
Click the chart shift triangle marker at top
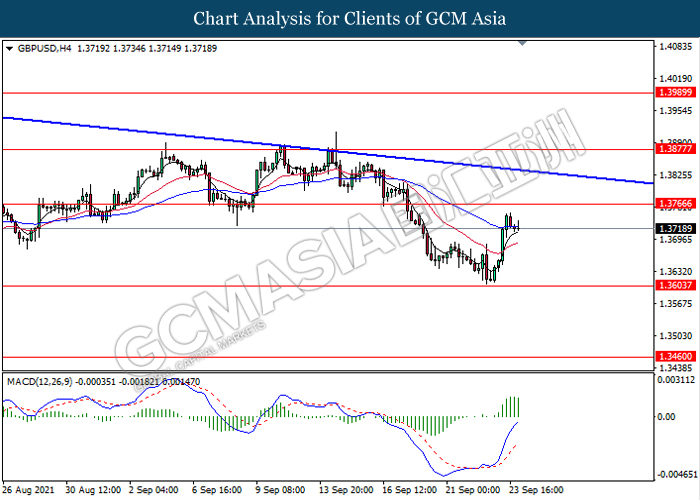[x=522, y=43]
